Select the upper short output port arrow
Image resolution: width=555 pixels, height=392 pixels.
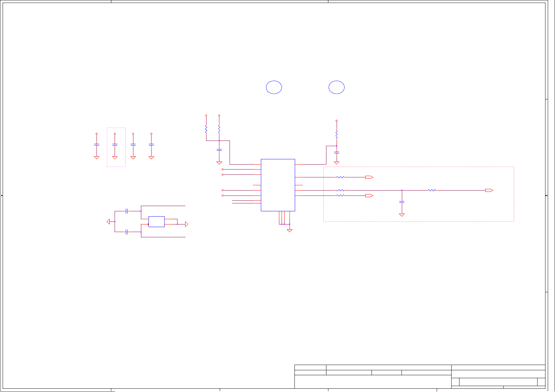369,177
